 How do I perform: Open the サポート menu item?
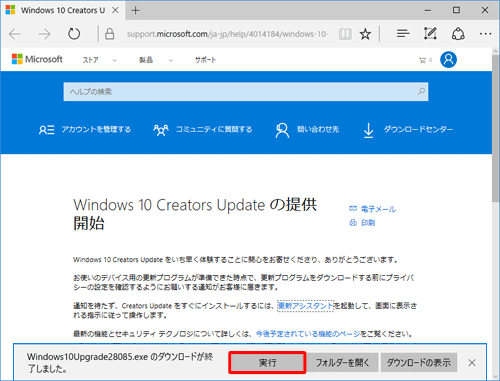click(x=205, y=60)
